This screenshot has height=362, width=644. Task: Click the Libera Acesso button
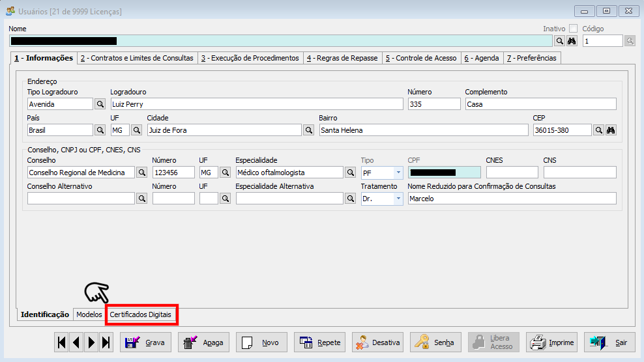(493, 342)
